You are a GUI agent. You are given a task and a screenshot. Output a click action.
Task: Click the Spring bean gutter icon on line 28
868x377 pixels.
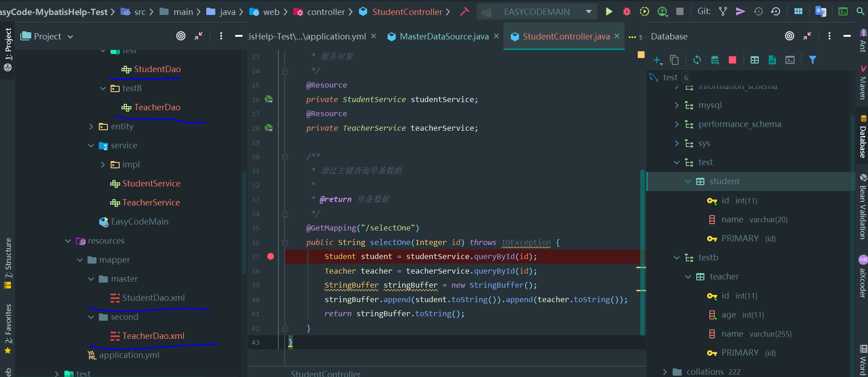(x=269, y=128)
